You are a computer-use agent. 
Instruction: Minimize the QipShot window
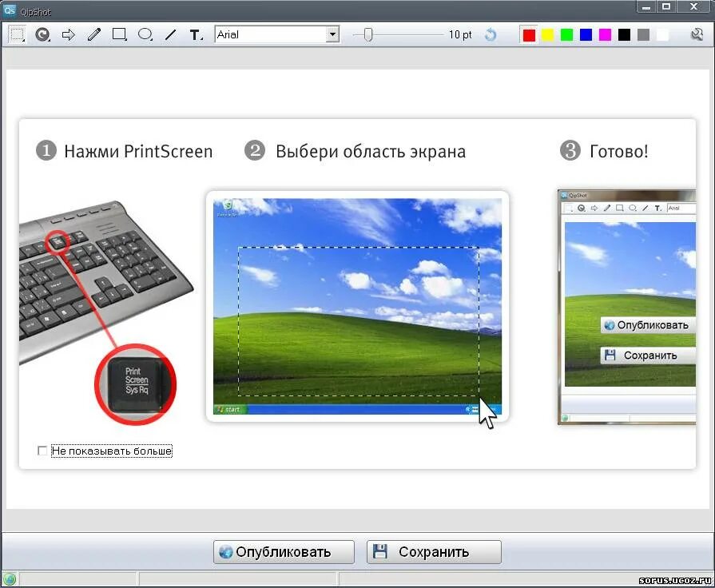point(645,7)
